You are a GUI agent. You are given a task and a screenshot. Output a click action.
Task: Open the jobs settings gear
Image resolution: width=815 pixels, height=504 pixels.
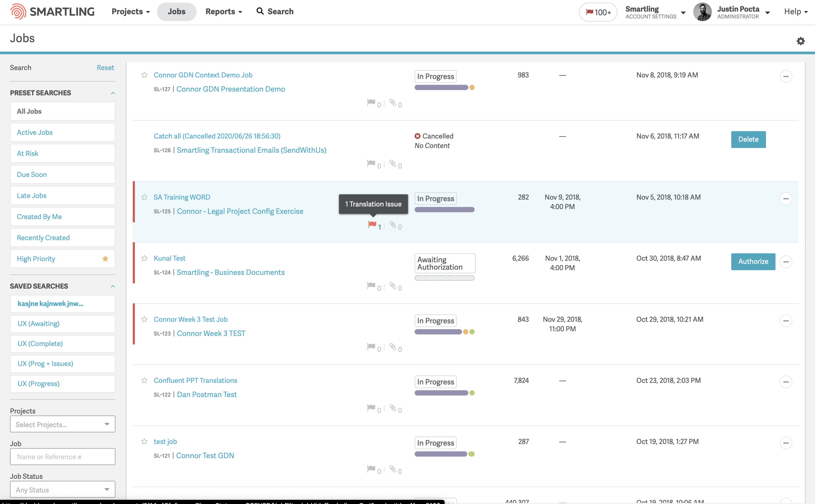(801, 41)
